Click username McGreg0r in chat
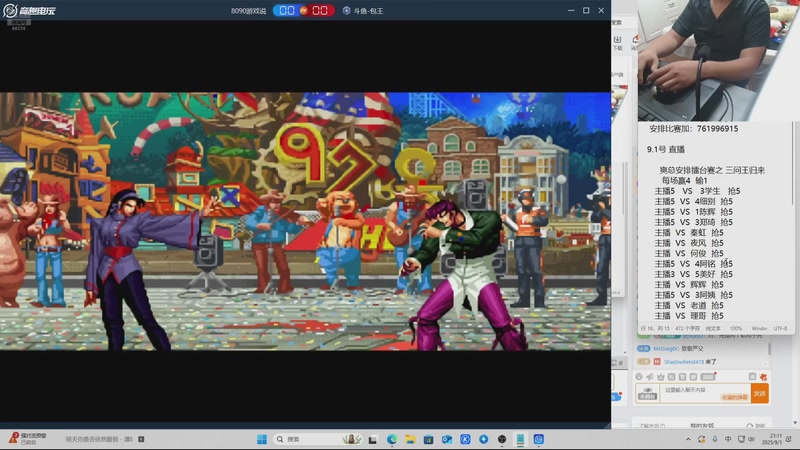This screenshot has height=450, width=800. pyautogui.click(x=666, y=348)
